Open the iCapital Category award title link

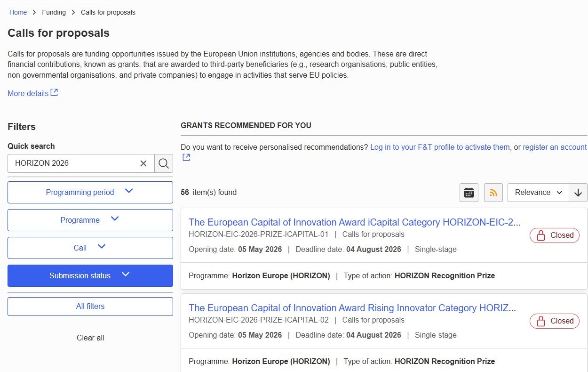coord(355,222)
